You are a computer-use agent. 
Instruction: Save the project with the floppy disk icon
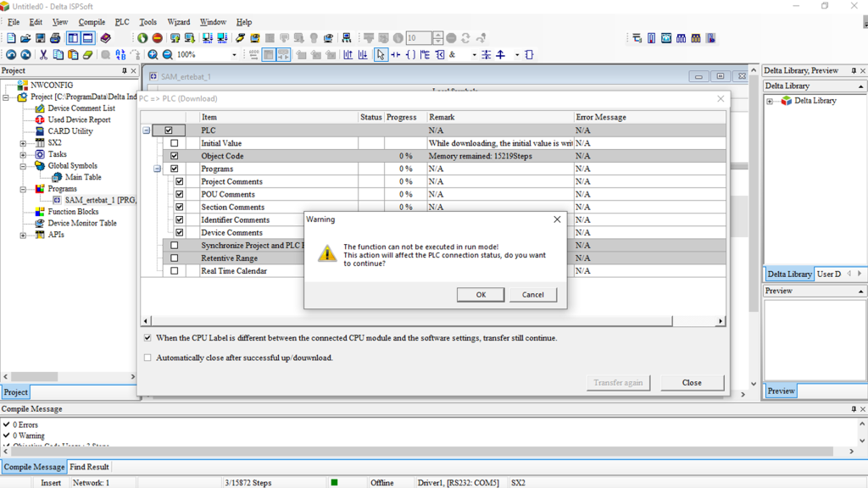(x=41, y=38)
